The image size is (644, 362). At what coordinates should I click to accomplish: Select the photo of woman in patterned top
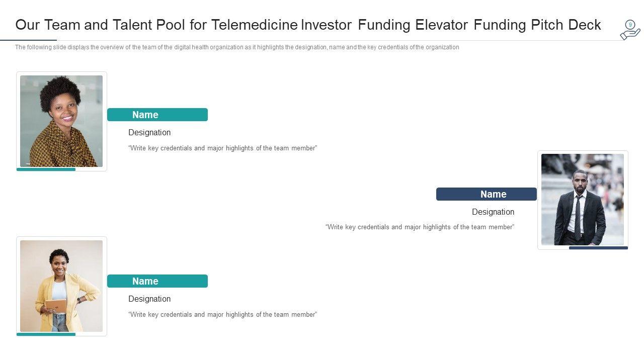(61, 121)
